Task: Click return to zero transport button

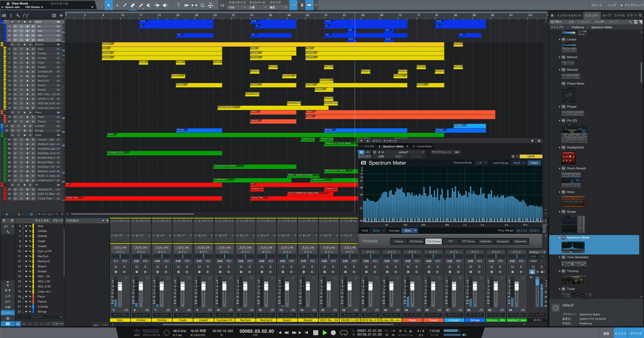Action: pos(307,333)
